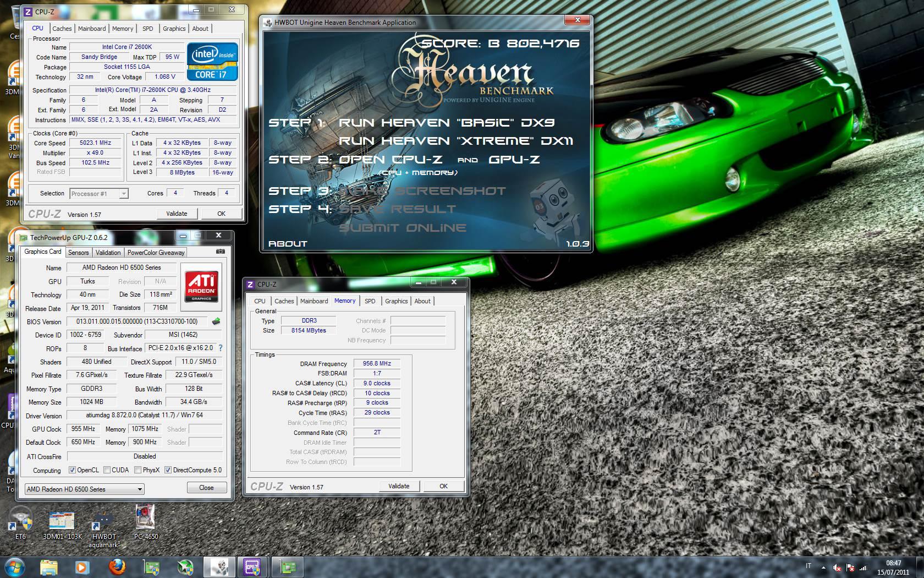Click the Memory Size value 8154 MBytes
Screen dimensions: 924x578
click(309, 330)
